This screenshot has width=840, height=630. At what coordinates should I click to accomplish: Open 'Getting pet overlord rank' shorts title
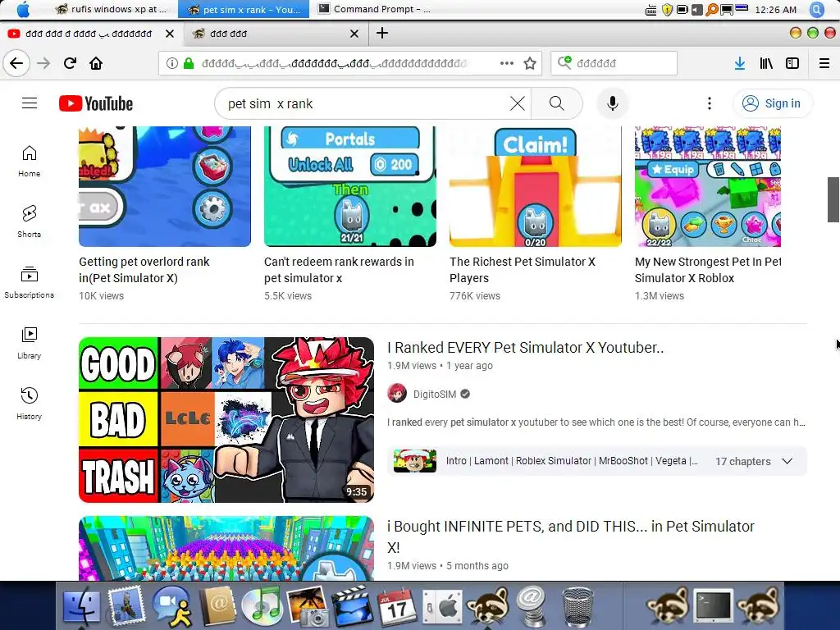pyautogui.click(x=144, y=269)
